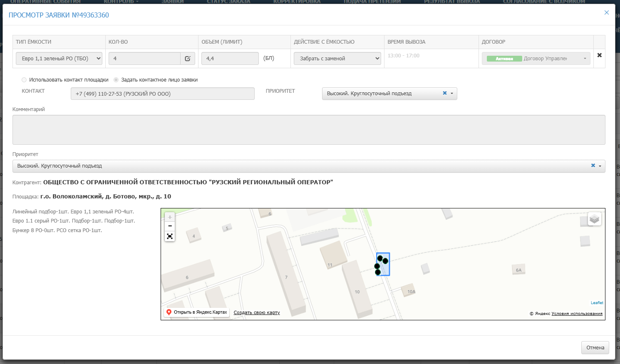Clear the top priority selection with X
Image resolution: width=620 pixels, height=364 pixels.
click(445, 93)
